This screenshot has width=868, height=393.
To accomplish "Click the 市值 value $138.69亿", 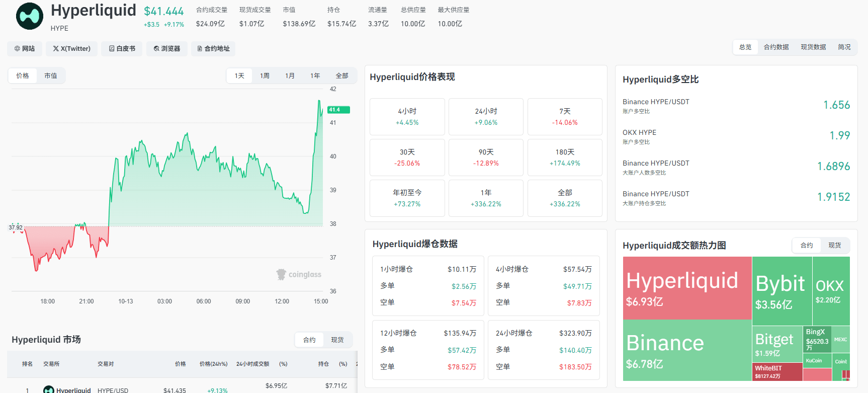I will (x=299, y=24).
